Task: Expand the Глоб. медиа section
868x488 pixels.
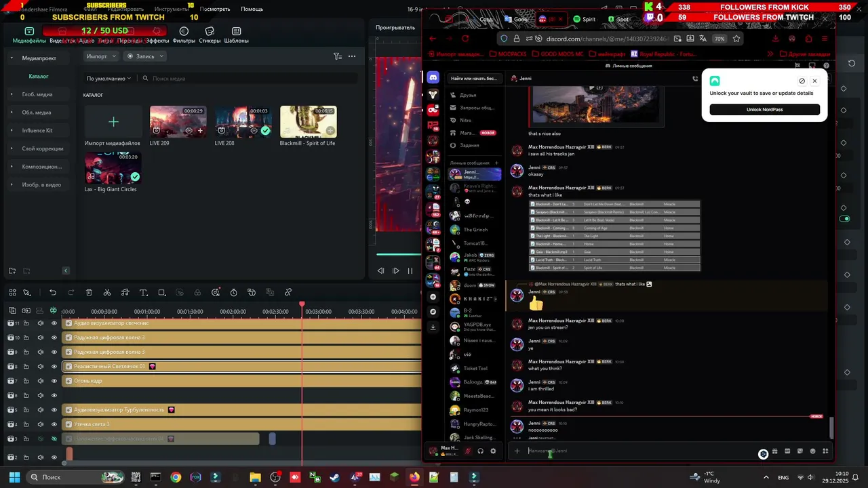Action: pos(12,94)
